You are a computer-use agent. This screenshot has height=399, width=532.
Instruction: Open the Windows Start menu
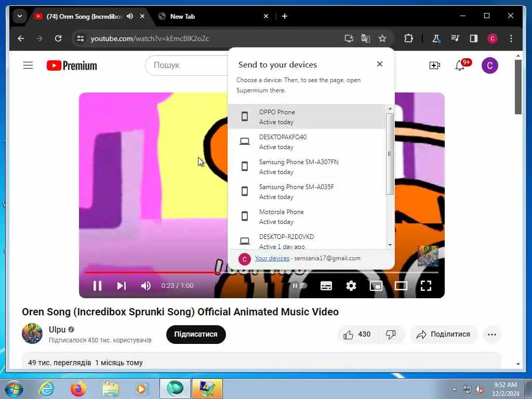tap(14, 389)
